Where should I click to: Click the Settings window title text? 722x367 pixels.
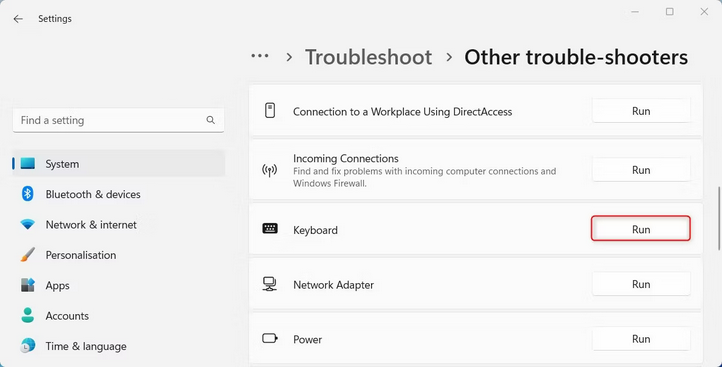click(55, 19)
